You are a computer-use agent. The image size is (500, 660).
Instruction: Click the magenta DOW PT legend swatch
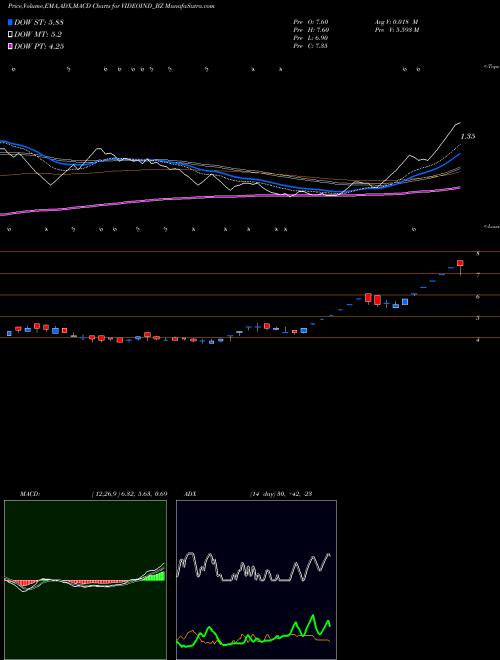(x=10, y=46)
